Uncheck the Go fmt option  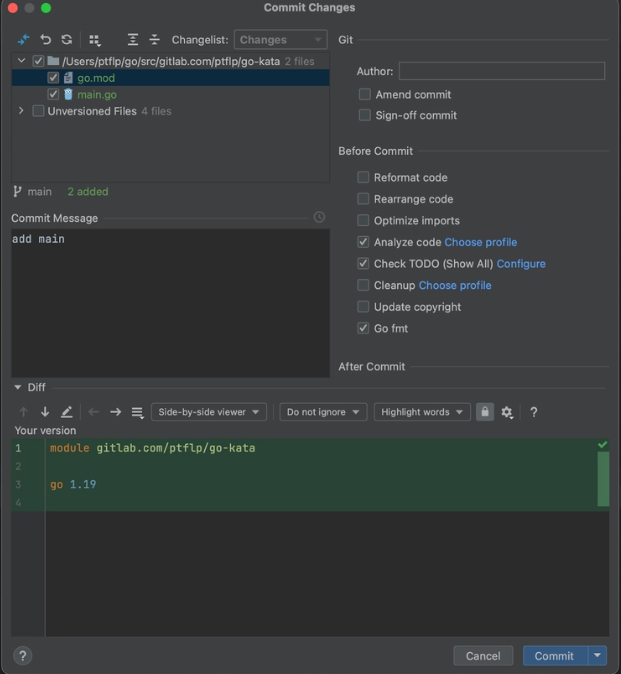pos(364,328)
